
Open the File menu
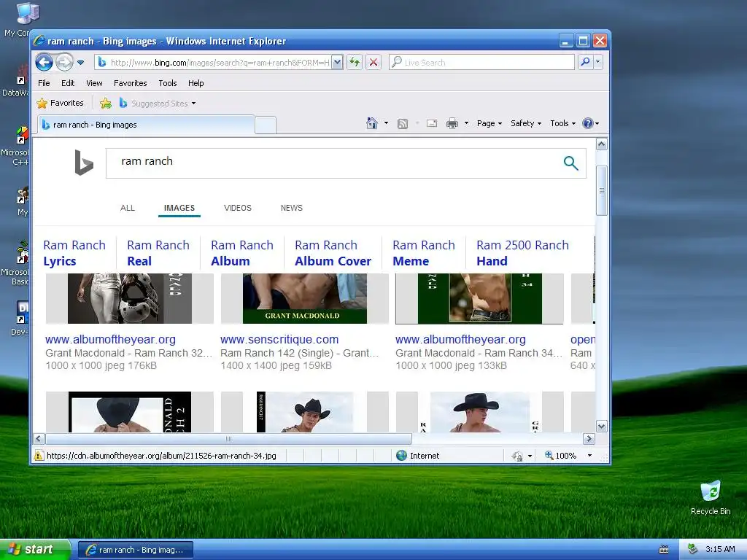pyautogui.click(x=44, y=83)
